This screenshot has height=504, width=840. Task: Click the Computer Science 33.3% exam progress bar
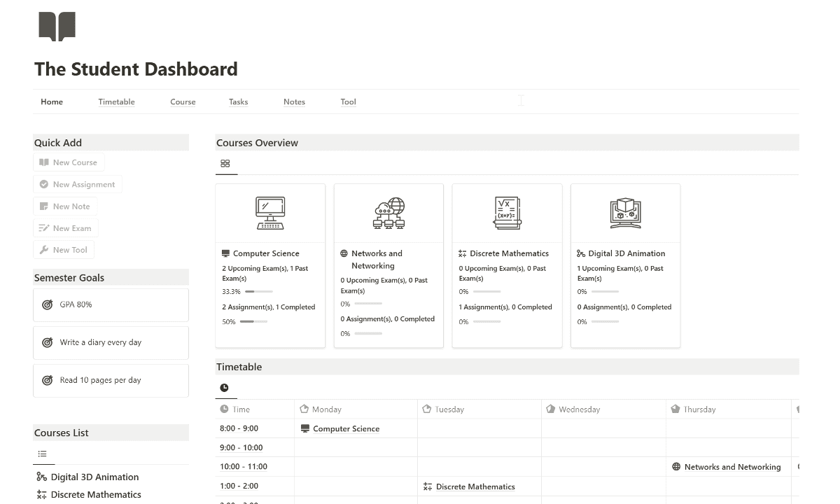point(259,291)
